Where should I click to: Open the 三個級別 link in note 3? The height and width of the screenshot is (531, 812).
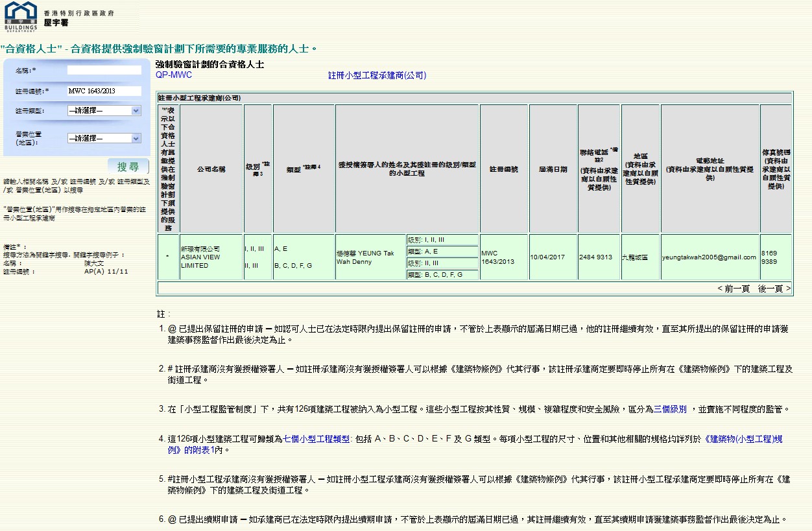pos(669,409)
